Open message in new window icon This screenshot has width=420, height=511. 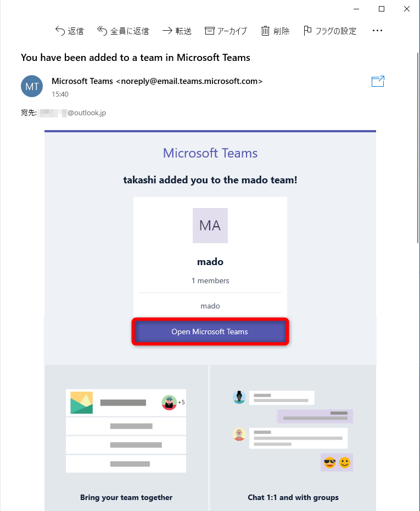tap(378, 82)
